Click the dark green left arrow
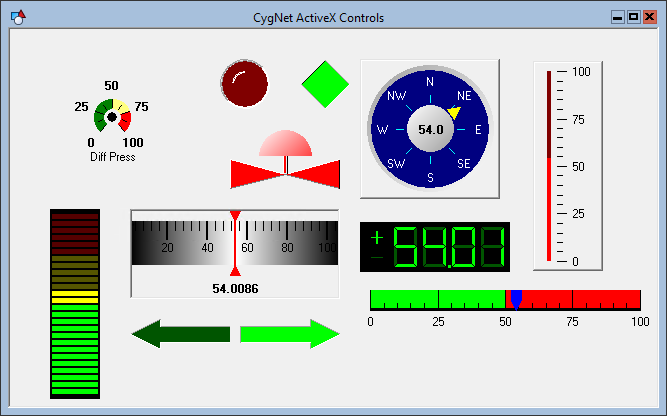Viewport: 667px width, 416px height. [x=181, y=334]
